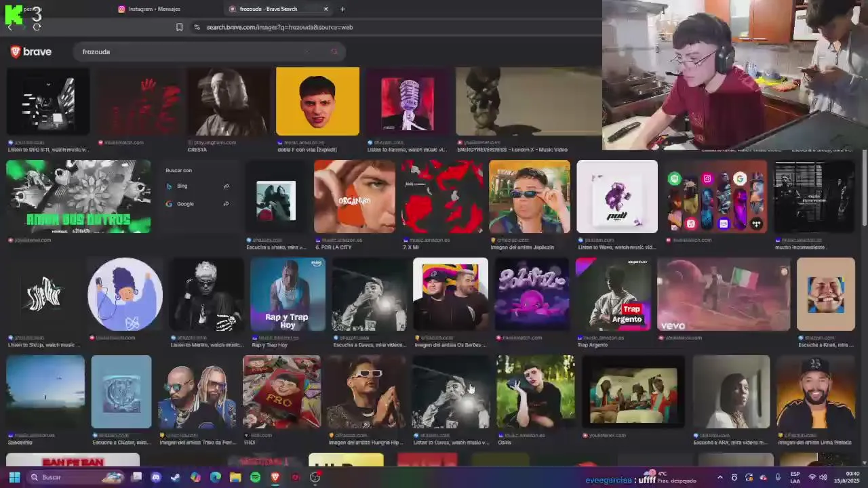Open the Windows Start menu
The height and width of the screenshot is (488, 868).
(14, 477)
